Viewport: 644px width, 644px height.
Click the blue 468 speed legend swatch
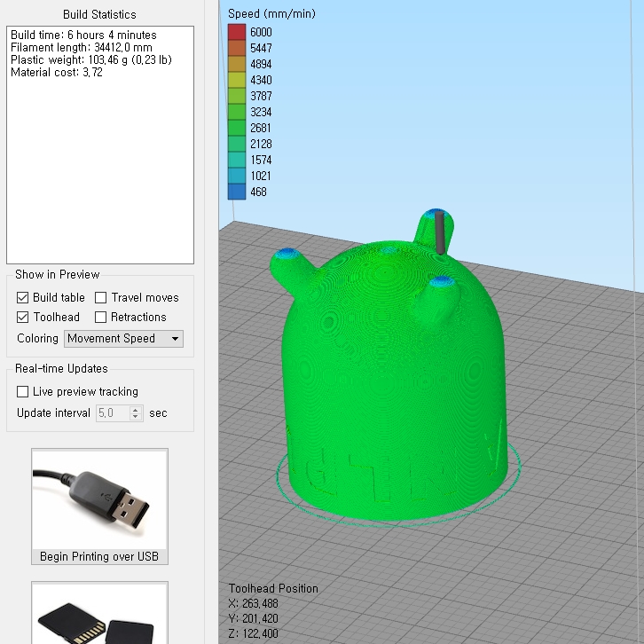(237, 192)
